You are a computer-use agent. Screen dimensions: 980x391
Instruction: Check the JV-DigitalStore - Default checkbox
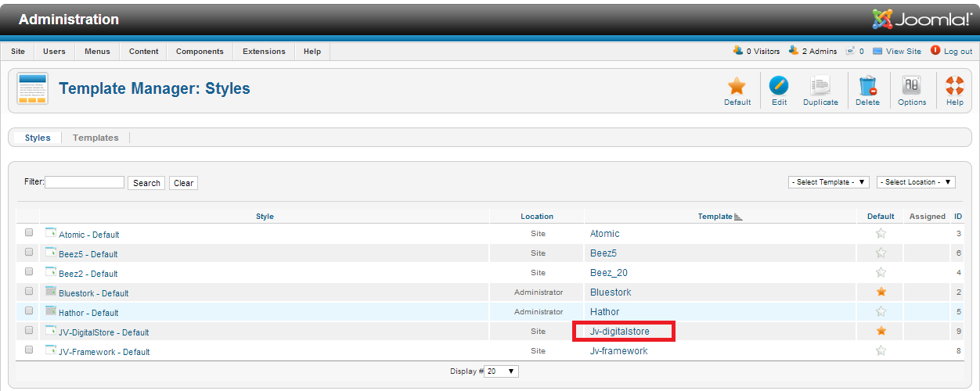[x=29, y=330]
